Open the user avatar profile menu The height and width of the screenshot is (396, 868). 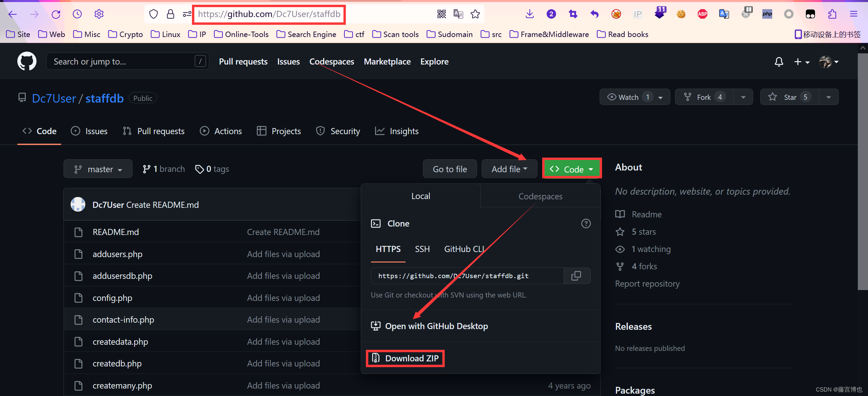click(829, 62)
